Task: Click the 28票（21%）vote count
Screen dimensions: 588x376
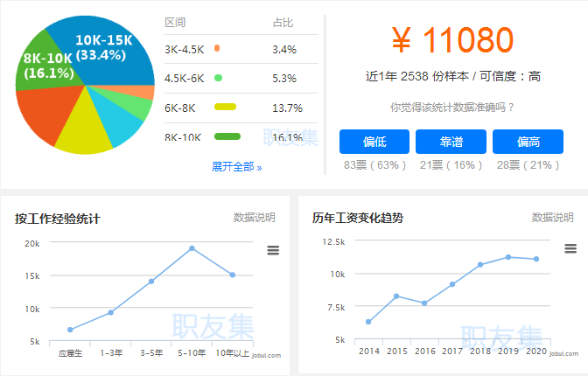Action: [x=528, y=165]
